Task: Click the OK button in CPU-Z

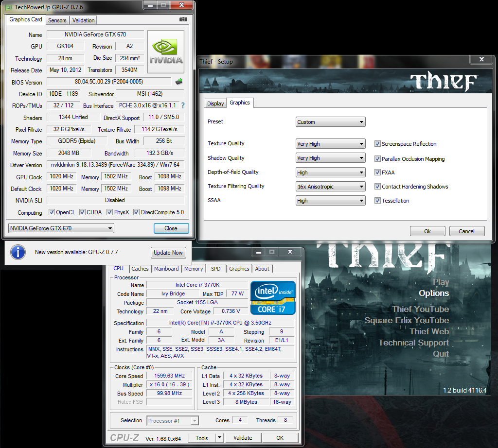Action: tap(280, 438)
